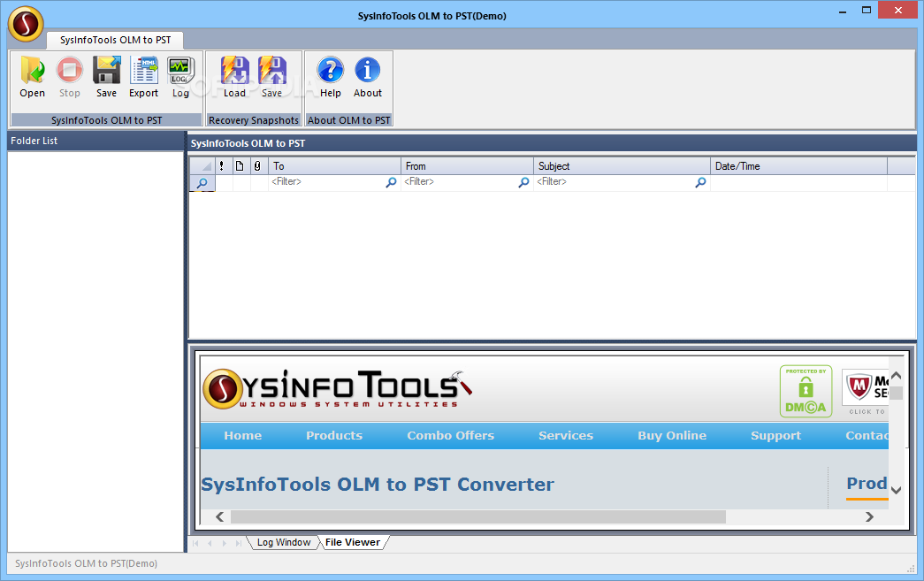Open Buy Online in website navigation
This screenshot has width=924, height=581.
click(672, 435)
